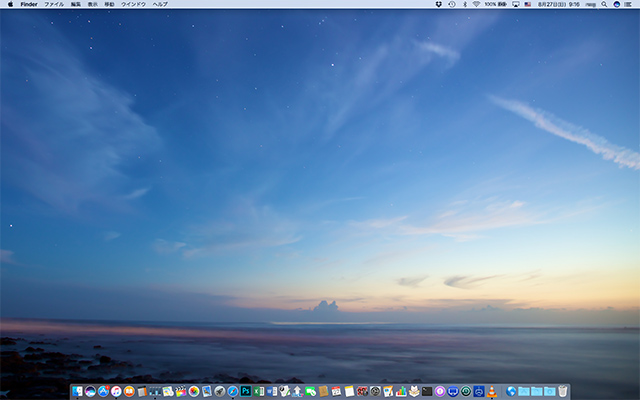Open the ヘルプ menu
Image resolution: width=640 pixels, height=400 pixels.
[x=160, y=4]
